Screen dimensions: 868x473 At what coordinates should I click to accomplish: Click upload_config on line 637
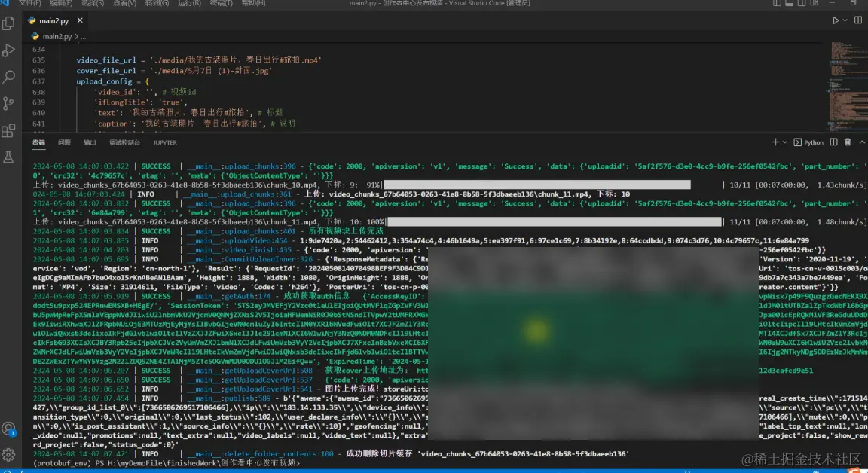(x=104, y=81)
